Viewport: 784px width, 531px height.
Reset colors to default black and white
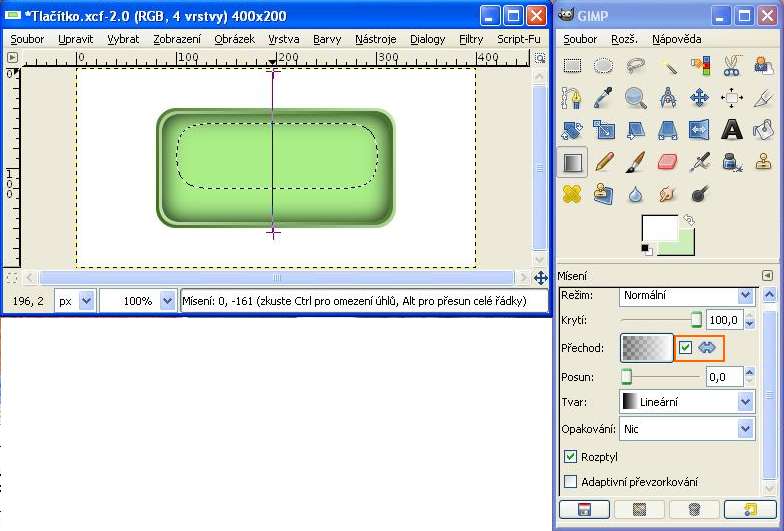click(x=646, y=248)
